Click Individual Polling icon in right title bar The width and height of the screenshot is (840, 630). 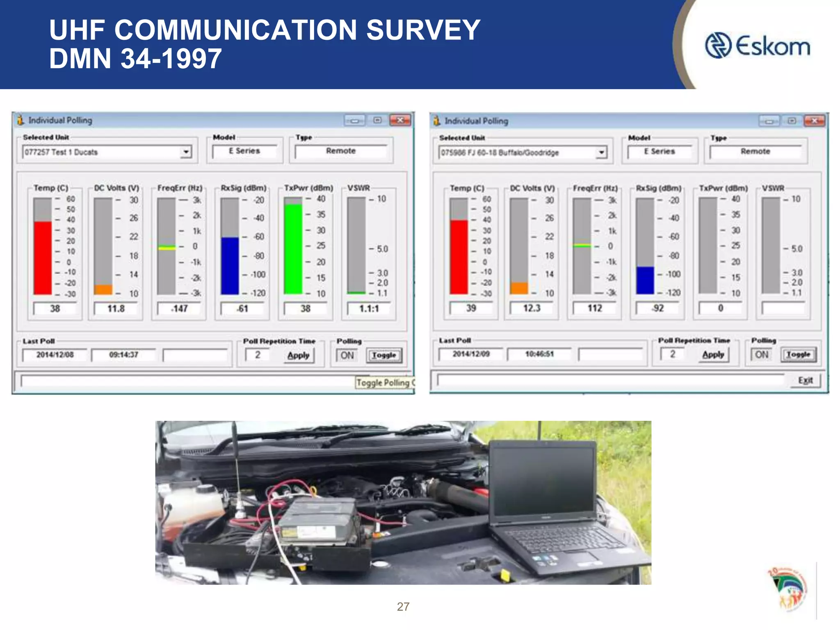(x=436, y=121)
